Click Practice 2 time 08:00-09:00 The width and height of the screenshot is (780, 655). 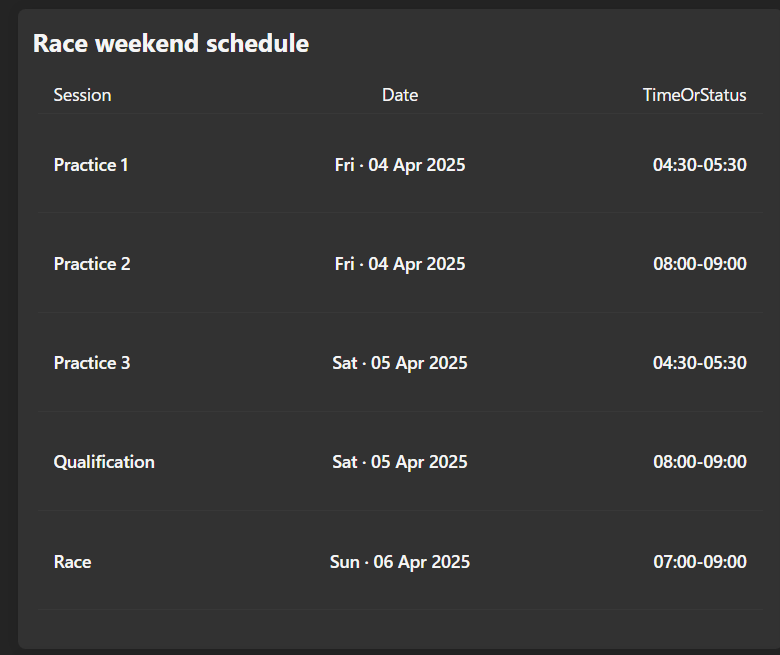pyautogui.click(x=699, y=264)
